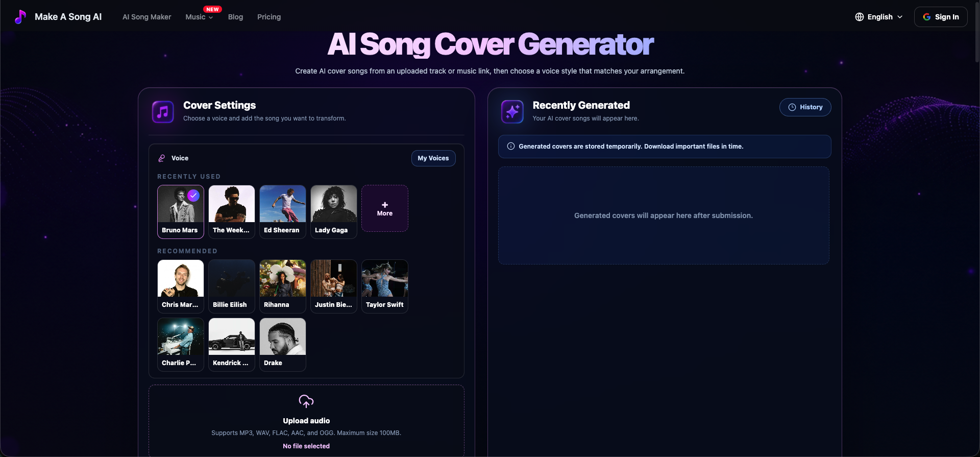Select The Weeknd voice card
This screenshot has width=980, height=457.
pyautogui.click(x=232, y=211)
